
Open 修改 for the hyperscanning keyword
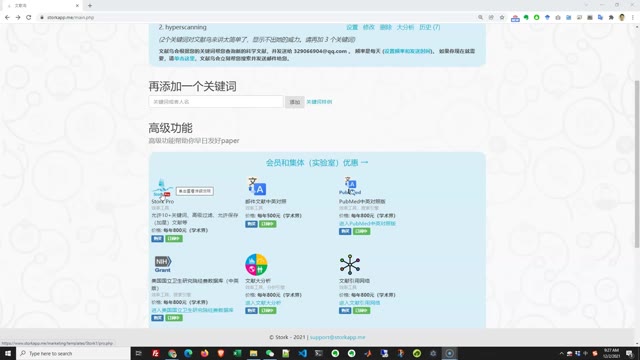[x=369, y=27]
